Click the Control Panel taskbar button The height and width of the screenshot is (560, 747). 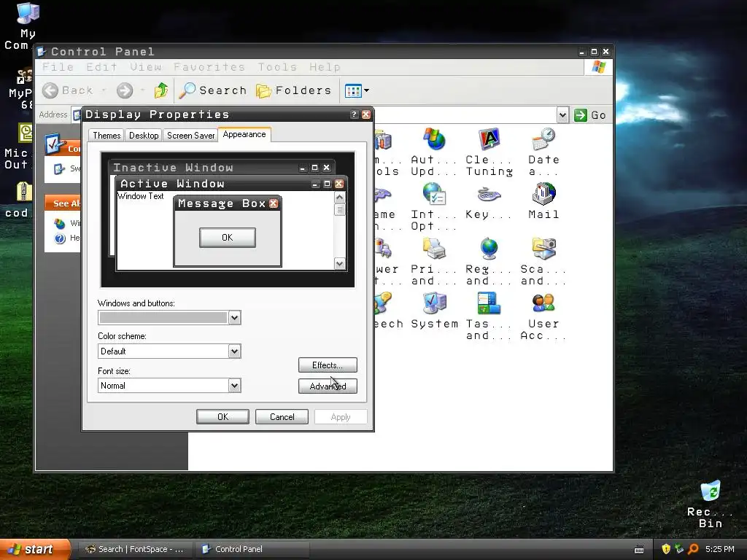pyautogui.click(x=252, y=549)
